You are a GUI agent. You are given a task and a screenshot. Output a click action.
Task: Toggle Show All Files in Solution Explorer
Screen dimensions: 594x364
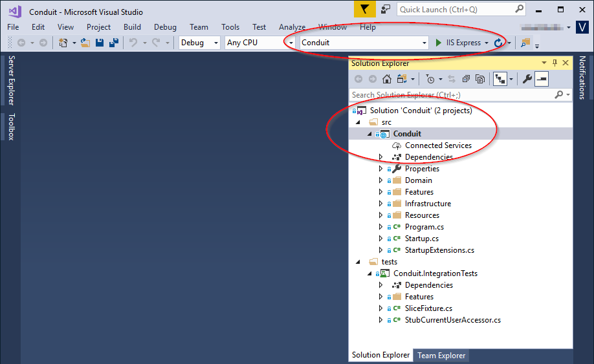coord(480,79)
